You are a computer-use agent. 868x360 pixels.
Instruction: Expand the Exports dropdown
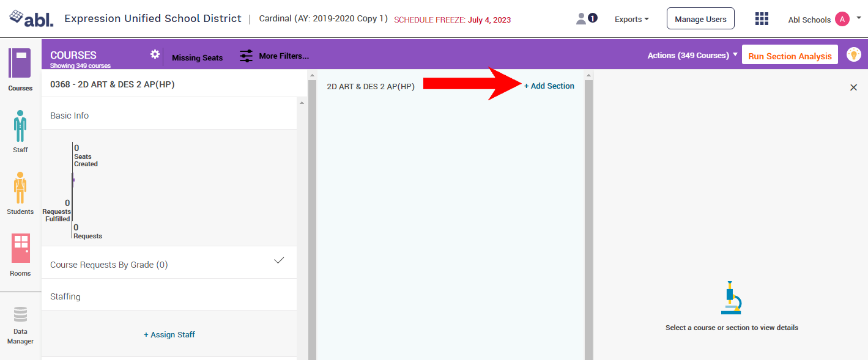632,20
